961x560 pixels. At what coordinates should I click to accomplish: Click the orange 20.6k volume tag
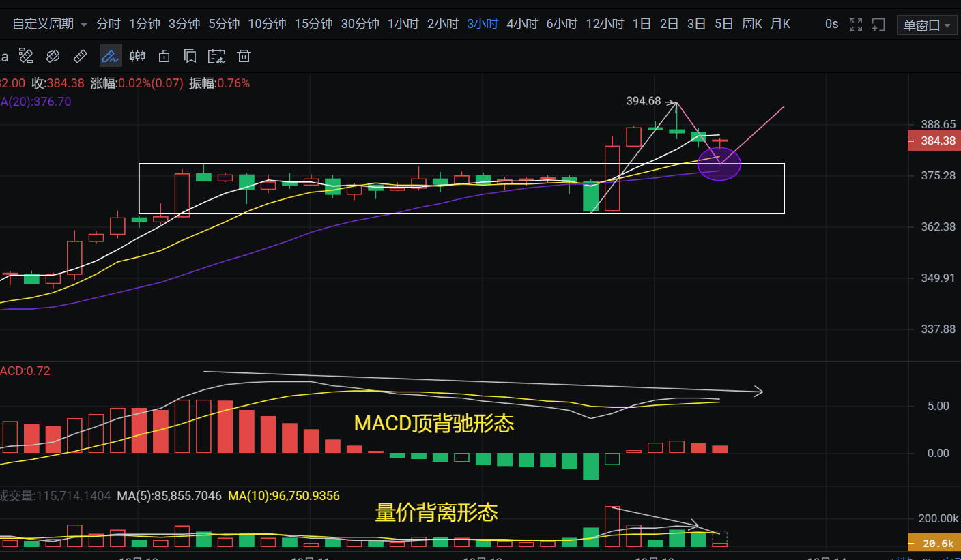[933, 543]
